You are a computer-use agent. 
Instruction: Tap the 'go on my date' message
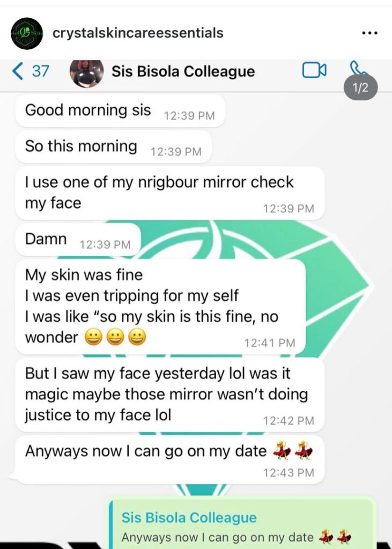click(146, 451)
